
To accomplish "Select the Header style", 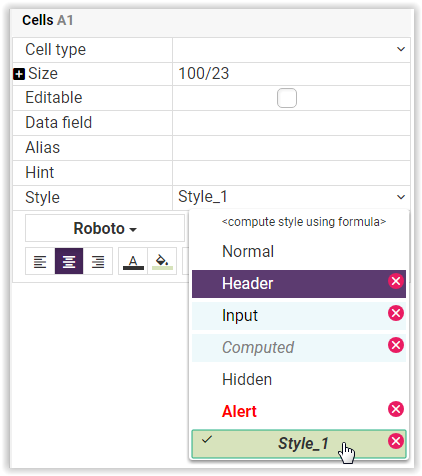I will [299, 284].
